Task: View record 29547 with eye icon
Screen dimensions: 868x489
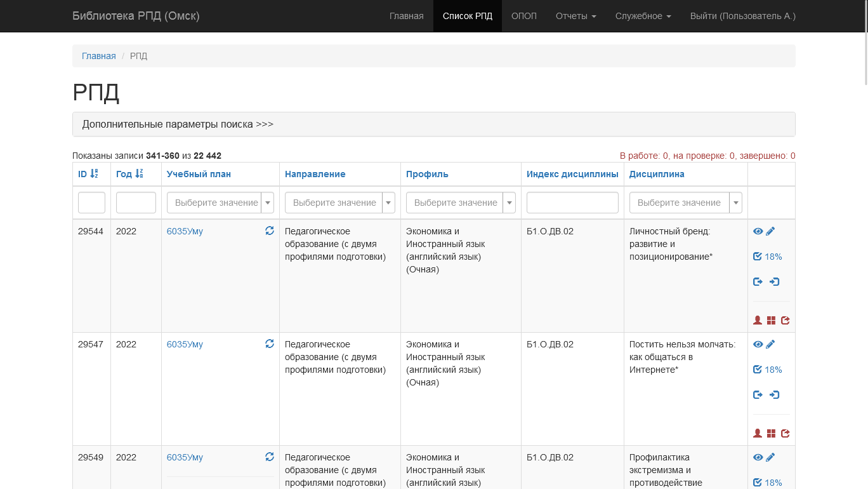Action: coord(758,344)
